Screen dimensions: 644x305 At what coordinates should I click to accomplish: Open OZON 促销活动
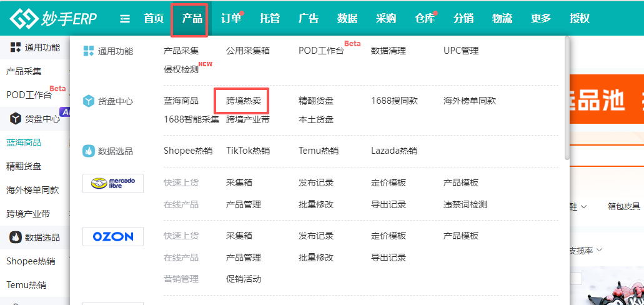pos(244,279)
